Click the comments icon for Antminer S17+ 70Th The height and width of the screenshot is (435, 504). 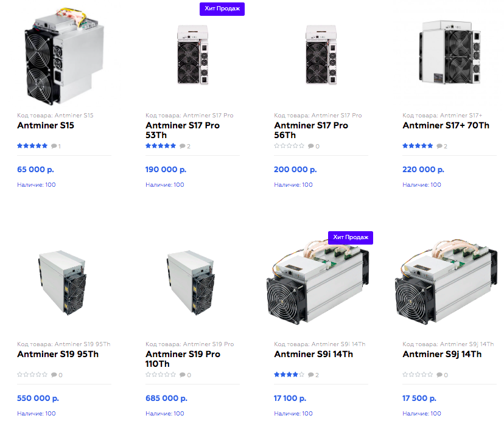coord(439,146)
